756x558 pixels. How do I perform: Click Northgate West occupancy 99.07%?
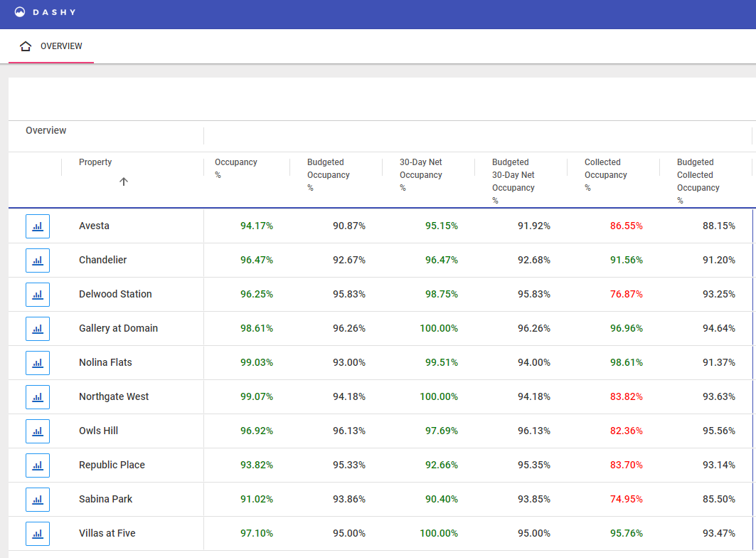click(257, 396)
